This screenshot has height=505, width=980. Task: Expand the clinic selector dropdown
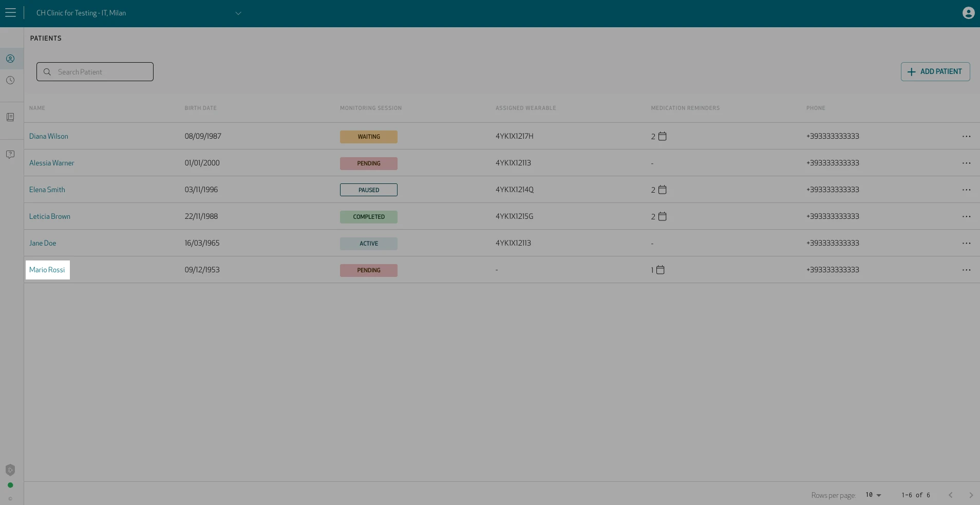[x=238, y=13]
